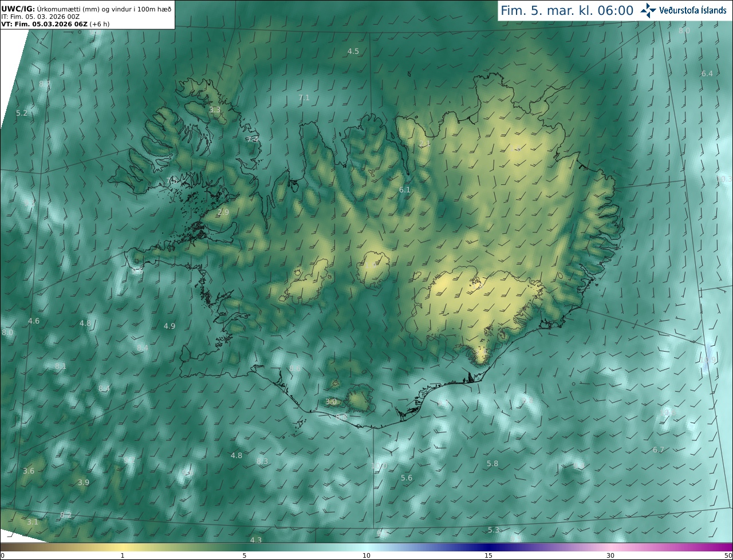The image size is (733, 560).
Task: Click the 30 label on the color scale
Action: pyautogui.click(x=610, y=555)
